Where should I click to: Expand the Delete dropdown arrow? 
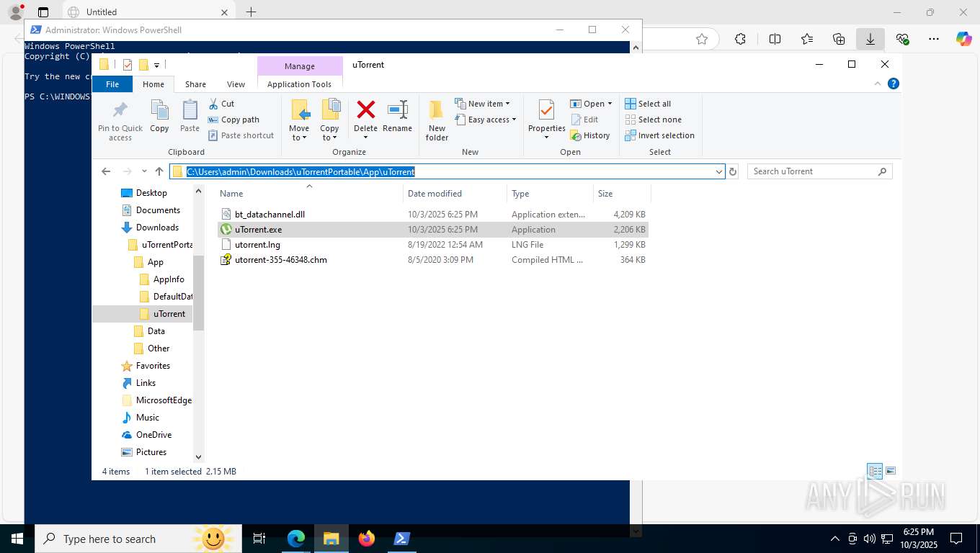[x=365, y=138]
